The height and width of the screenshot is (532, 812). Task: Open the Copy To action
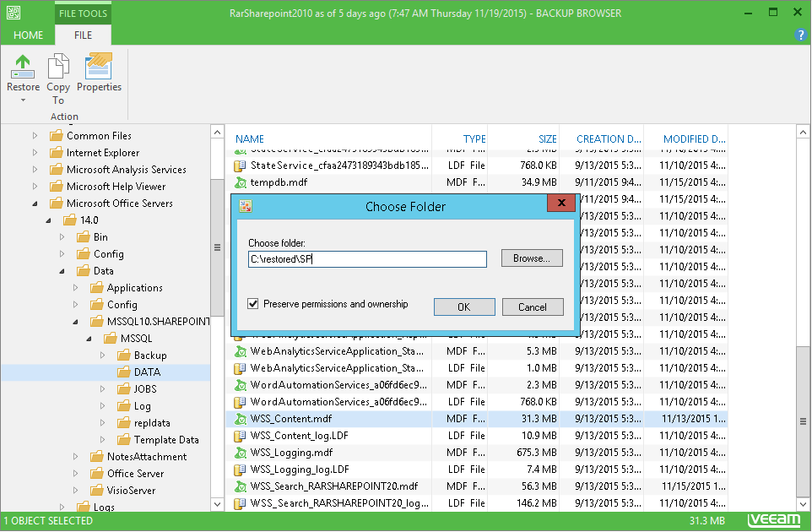[x=58, y=79]
